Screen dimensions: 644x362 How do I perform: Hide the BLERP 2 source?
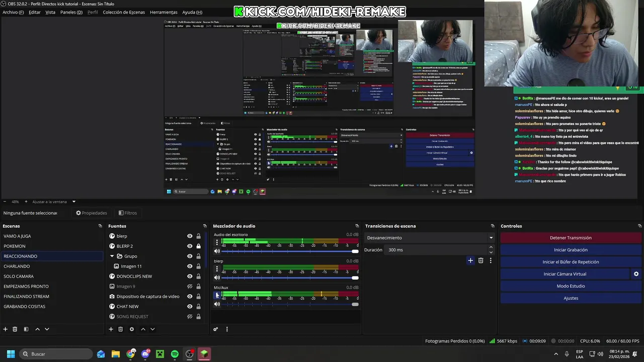point(190,246)
